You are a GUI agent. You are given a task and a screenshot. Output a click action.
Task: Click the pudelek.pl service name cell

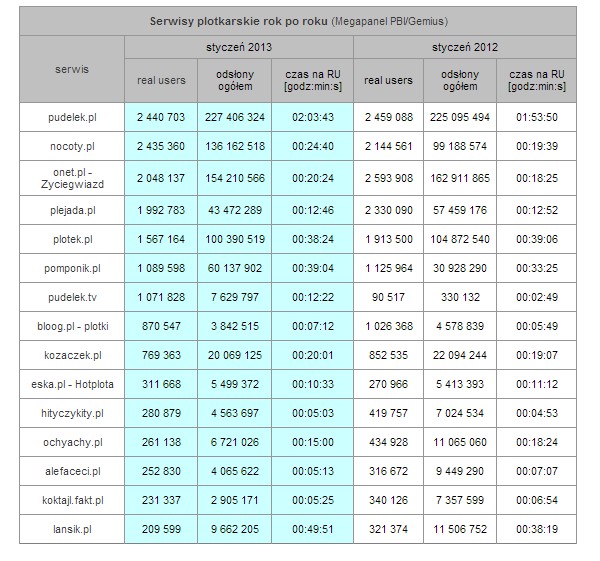click(x=72, y=117)
